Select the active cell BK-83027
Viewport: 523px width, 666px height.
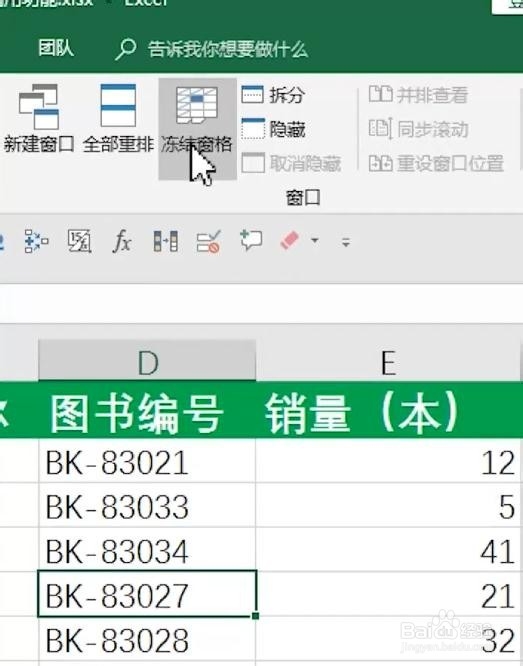point(147,594)
